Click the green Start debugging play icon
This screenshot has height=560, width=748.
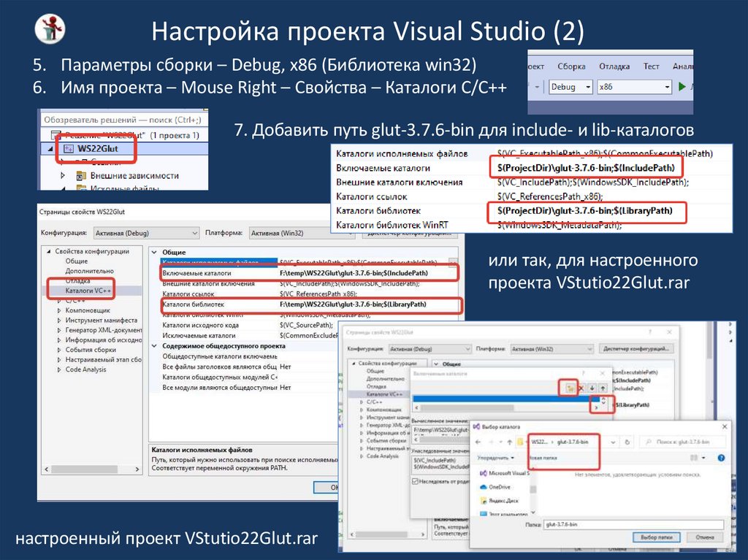[x=682, y=87]
